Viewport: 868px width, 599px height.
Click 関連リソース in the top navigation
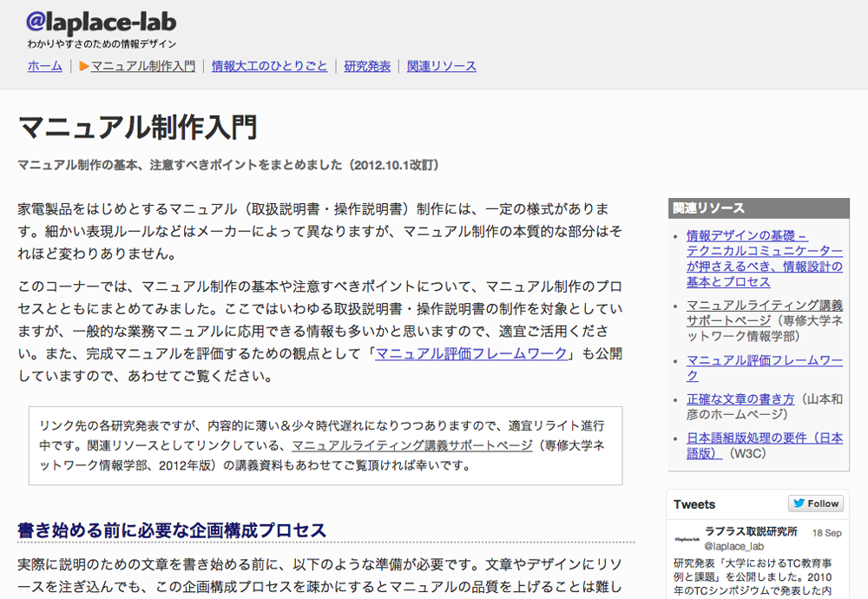pos(441,66)
